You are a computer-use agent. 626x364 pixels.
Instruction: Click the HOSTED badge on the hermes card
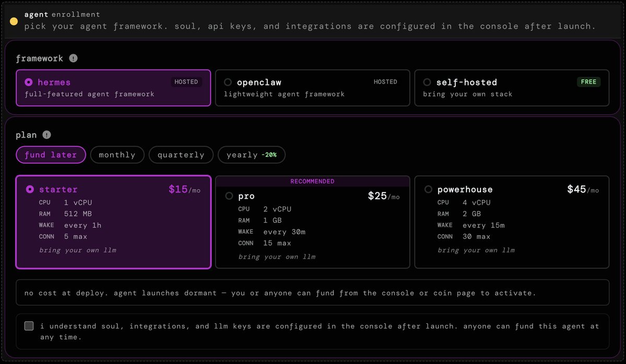[186, 82]
